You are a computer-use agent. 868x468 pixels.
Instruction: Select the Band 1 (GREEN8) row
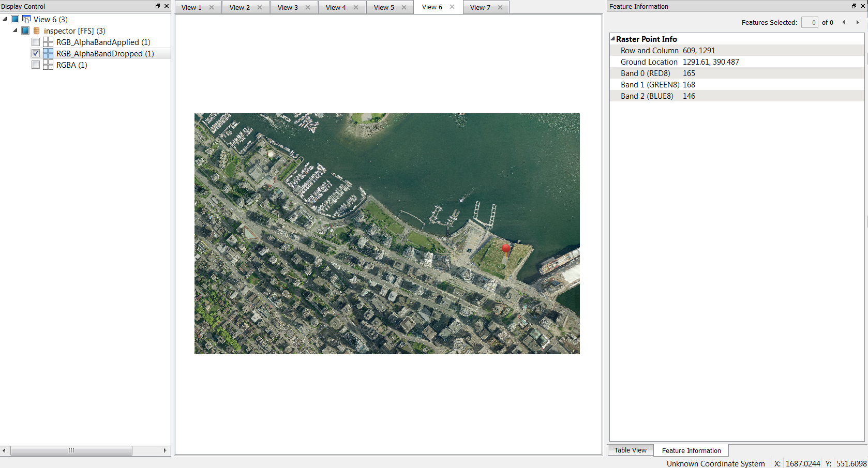point(737,84)
